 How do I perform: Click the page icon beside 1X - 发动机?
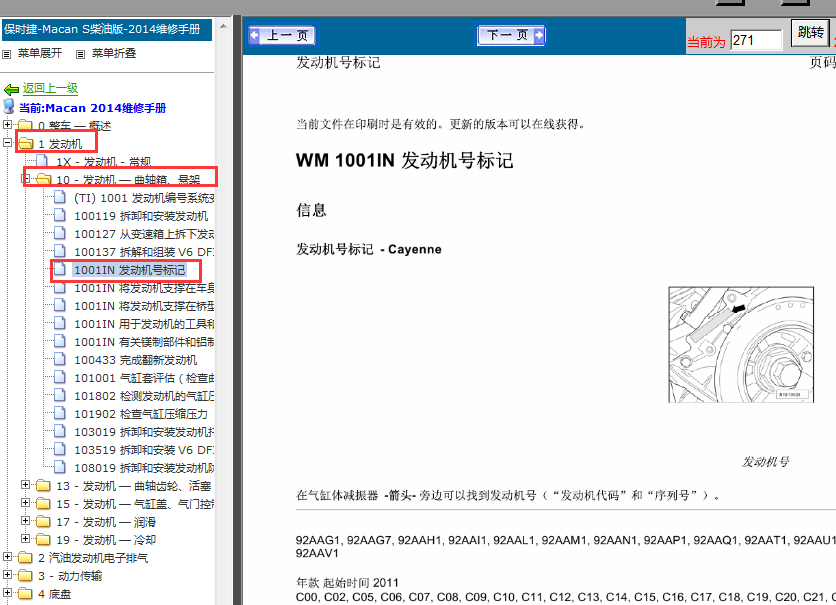pos(42,161)
